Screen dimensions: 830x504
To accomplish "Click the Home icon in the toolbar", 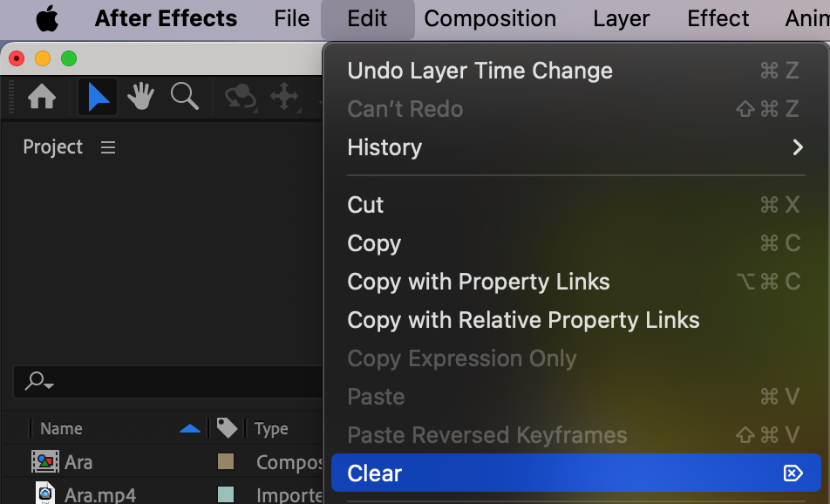I will coord(42,97).
